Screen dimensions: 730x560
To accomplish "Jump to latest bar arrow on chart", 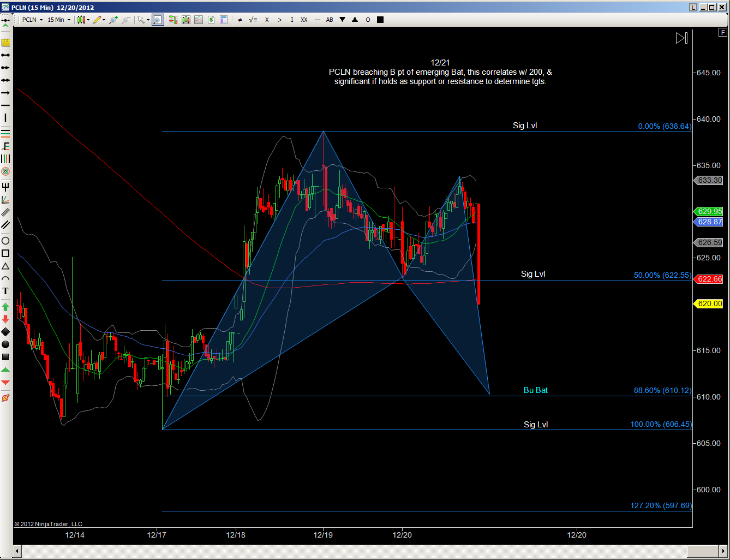I will [681, 38].
